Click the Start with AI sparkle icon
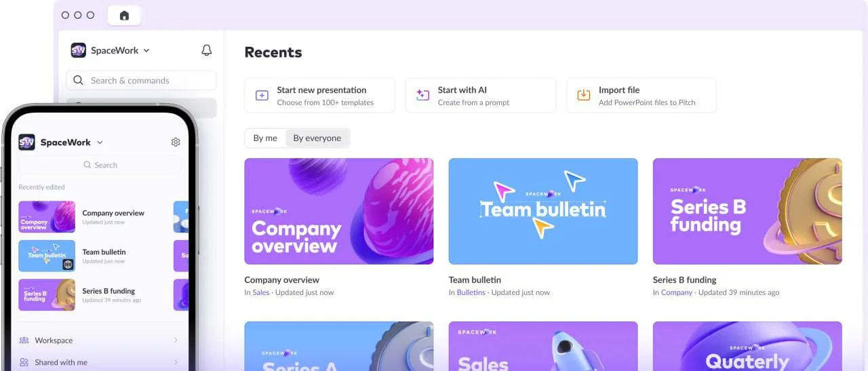 pyautogui.click(x=422, y=95)
